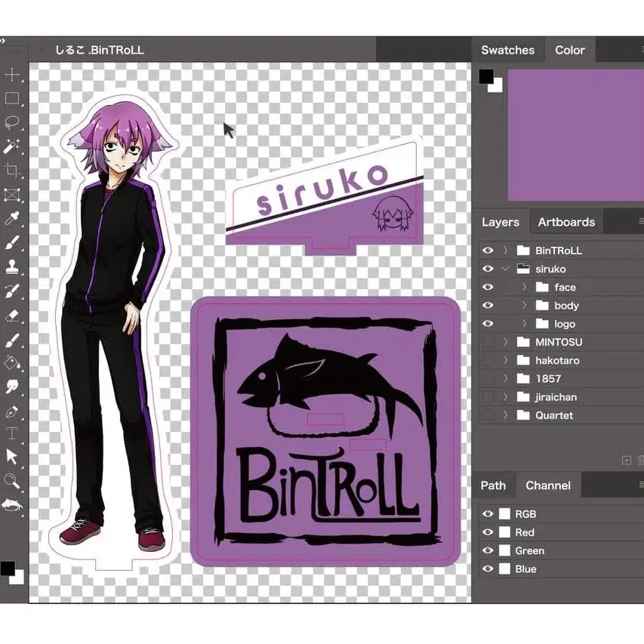The image size is (644, 644).
Task: Select the Horizontal Type tool
Action: (12, 433)
